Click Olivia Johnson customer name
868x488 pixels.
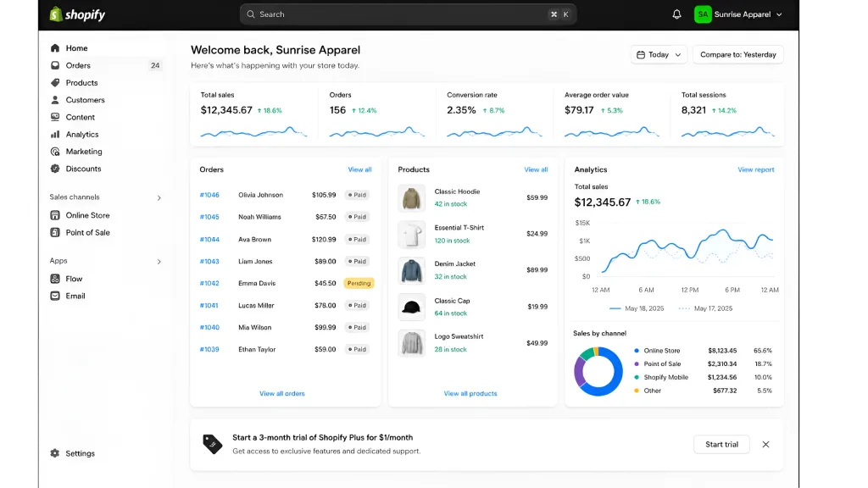261,195
